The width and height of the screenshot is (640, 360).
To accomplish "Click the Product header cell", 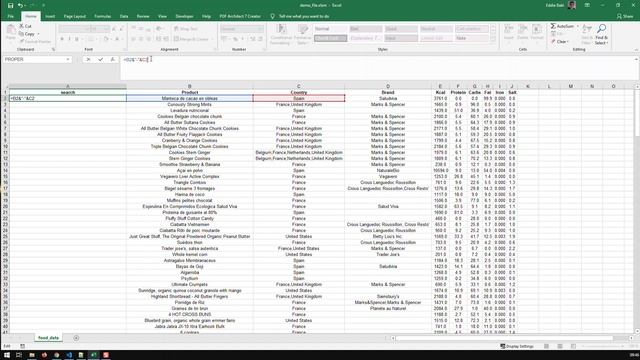I will (x=190, y=92).
